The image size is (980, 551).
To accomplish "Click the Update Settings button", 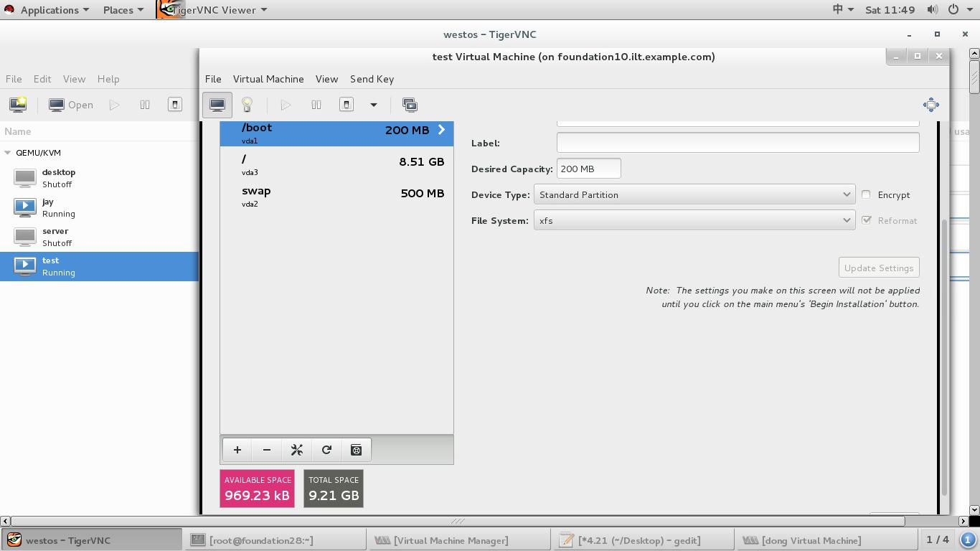I will (878, 268).
